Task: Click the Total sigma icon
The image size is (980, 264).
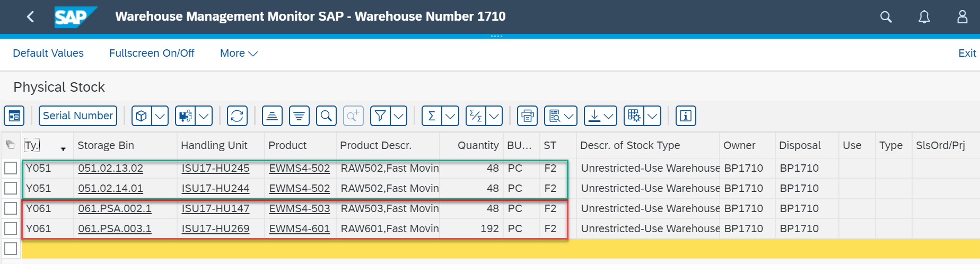Action: click(x=432, y=116)
